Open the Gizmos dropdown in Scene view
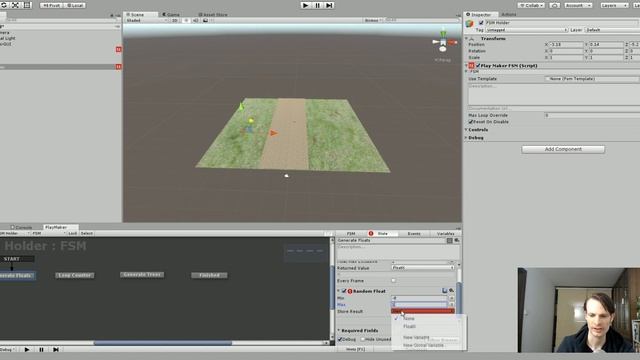 point(373,20)
